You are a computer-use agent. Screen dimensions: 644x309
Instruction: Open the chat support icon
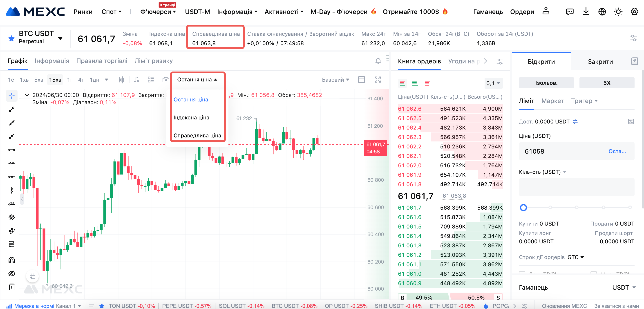pyautogui.click(x=570, y=11)
